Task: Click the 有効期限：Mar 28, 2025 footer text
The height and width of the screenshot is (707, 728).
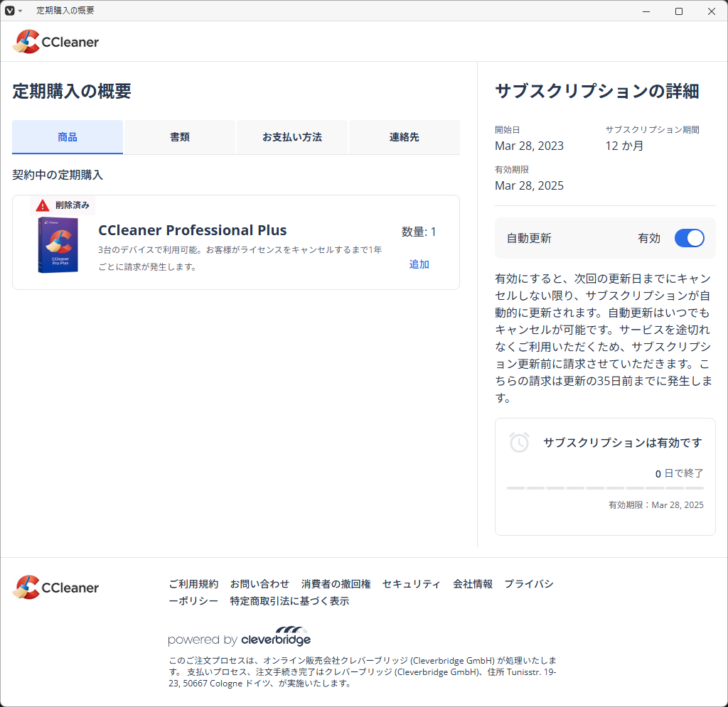Action: [656, 504]
